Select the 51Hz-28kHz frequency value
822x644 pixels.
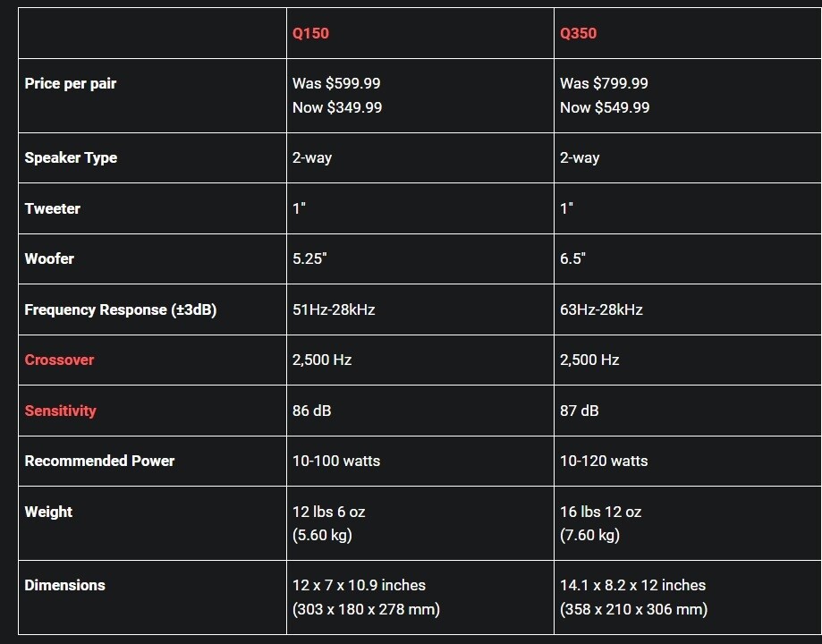pos(334,309)
